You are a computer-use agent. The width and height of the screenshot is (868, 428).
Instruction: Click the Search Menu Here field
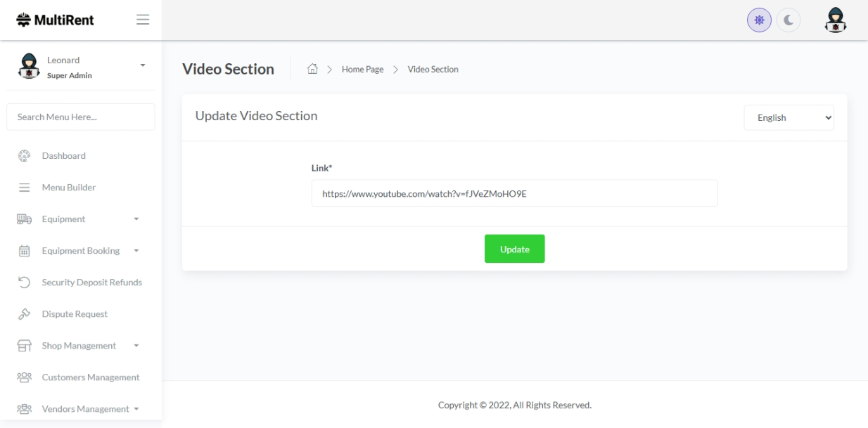(x=80, y=117)
